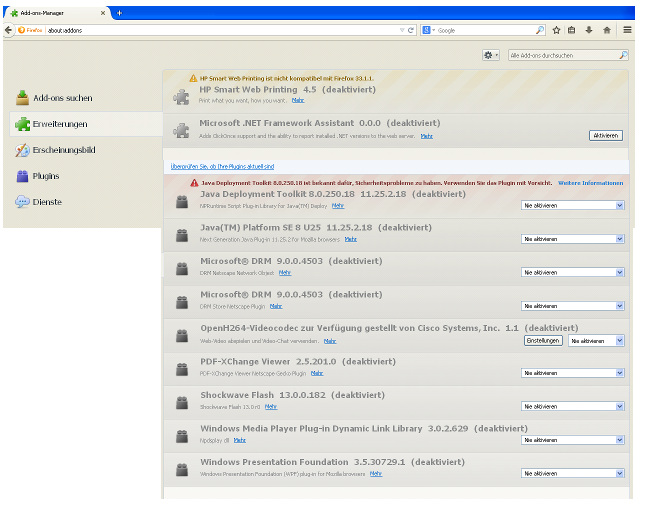
Task: Bookmark this page with the star icon
Action: pos(556,30)
